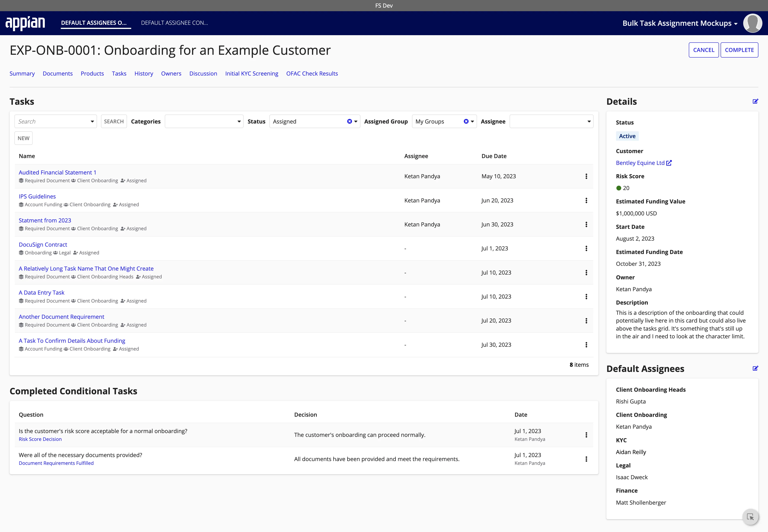
Task: Click the NEW button
Action: point(23,138)
